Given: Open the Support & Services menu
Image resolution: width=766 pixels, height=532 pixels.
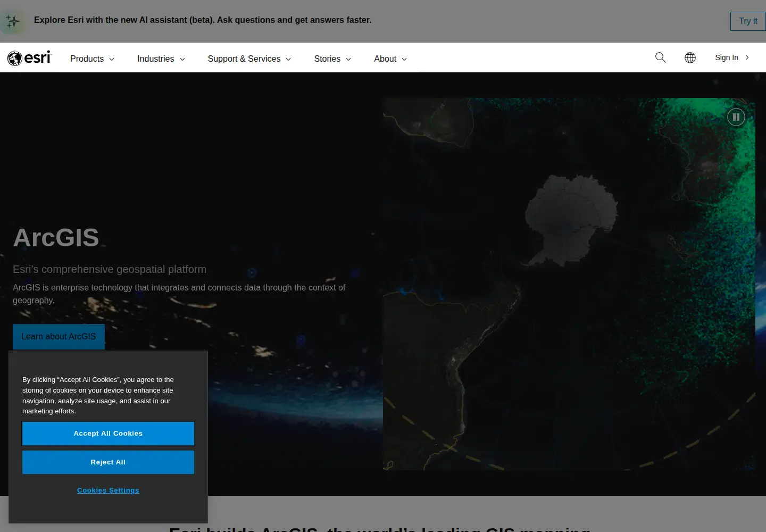Looking at the screenshot, I should pos(249,59).
